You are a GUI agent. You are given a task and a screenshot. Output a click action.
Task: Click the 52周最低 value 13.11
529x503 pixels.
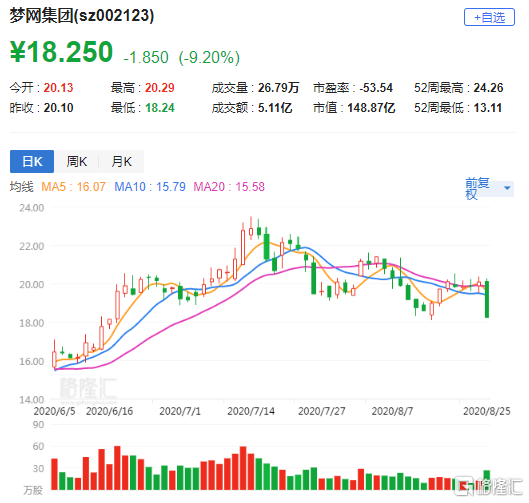[488, 108]
